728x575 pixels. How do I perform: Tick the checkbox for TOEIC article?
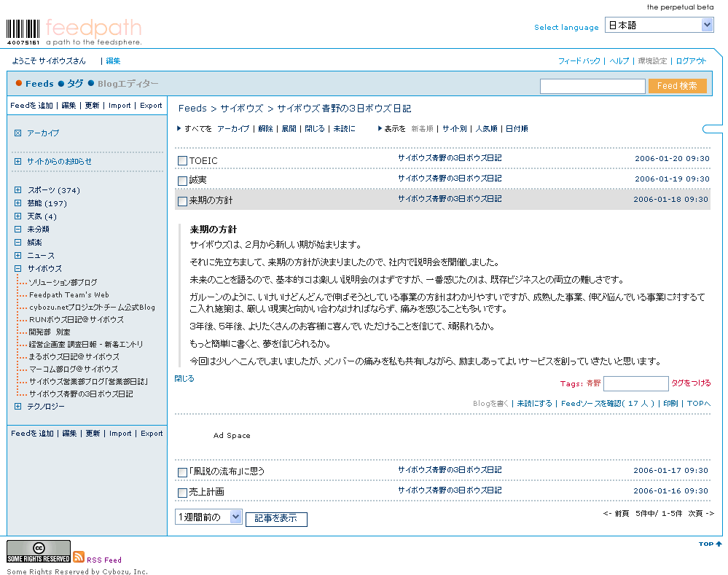click(182, 161)
